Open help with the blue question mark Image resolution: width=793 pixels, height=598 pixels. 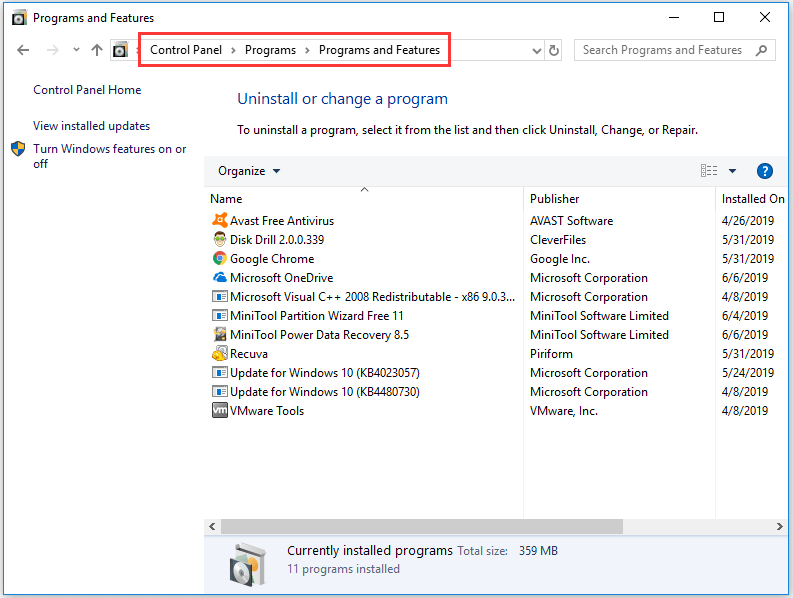click(765, 171)
